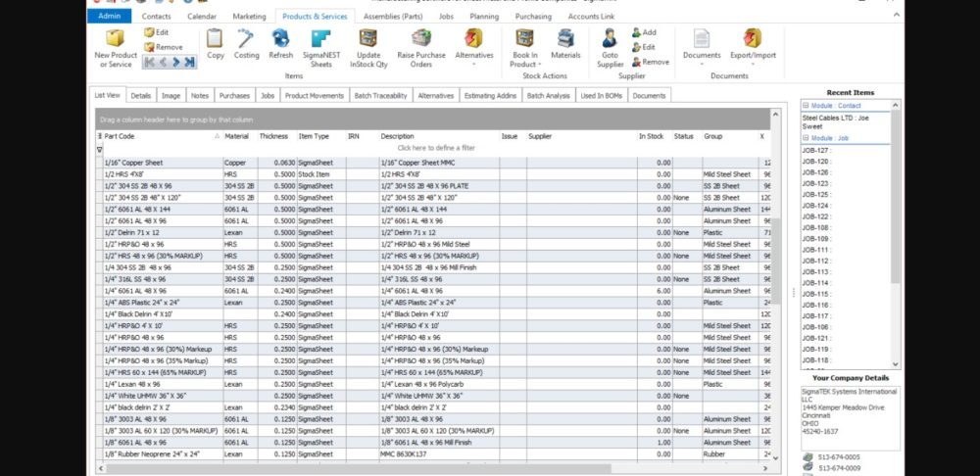The width and height of the screenshot is (980, 476).
Task: Click the supplier Add button
Action: pyautogui.click(x=643, y=32)
